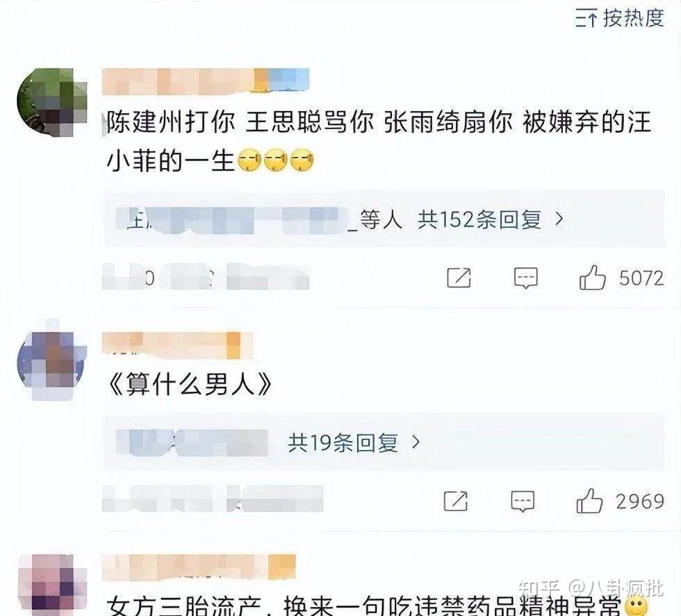Image resolution: width=681 pixels, height=616 pixels.
Task: Like the comment with 5072 likes
Action: click(592, 278)
